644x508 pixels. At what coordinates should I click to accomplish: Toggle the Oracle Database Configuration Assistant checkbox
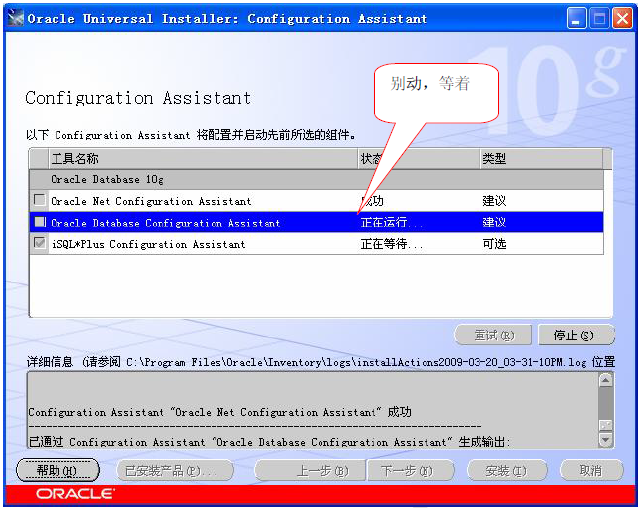(x=40, y=222)
